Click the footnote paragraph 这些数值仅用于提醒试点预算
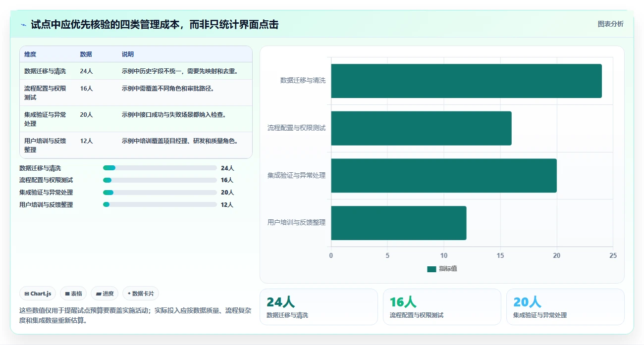 pyautogui.click(x=135, y=315)
